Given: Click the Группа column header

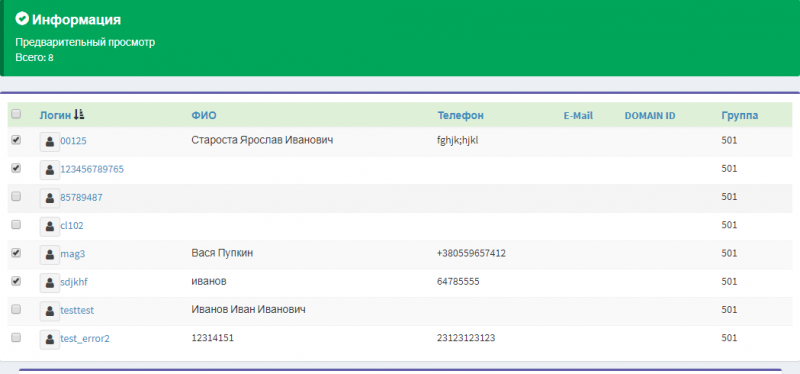Looking at the screenshot, I should [x=739, y=116].
